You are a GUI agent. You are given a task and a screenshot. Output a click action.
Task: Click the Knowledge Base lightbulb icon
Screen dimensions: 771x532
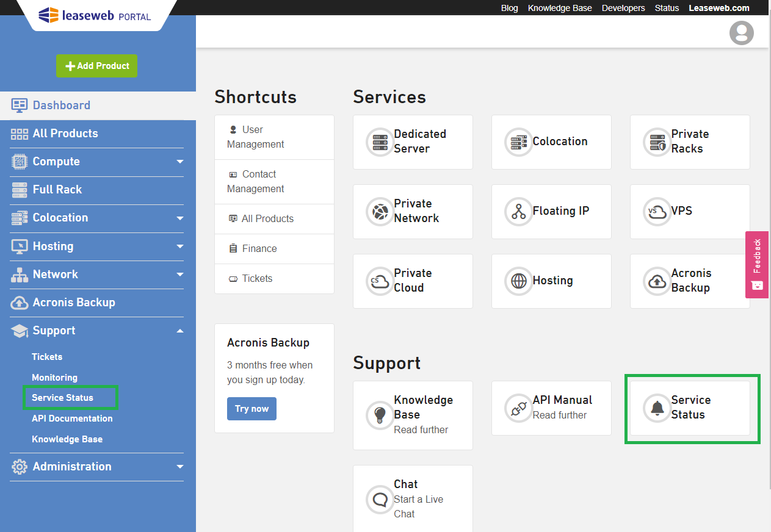tap(380, 415)
